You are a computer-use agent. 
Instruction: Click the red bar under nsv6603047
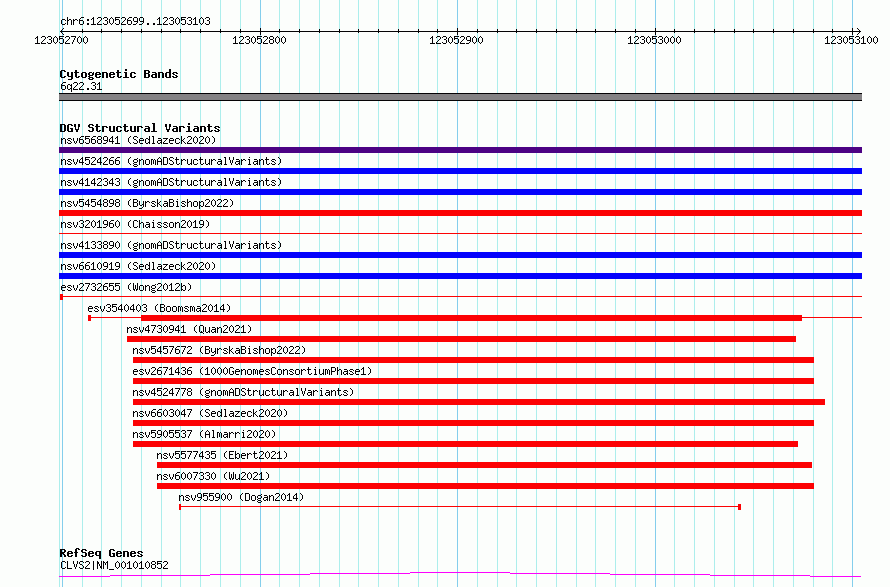click(473, 423)
